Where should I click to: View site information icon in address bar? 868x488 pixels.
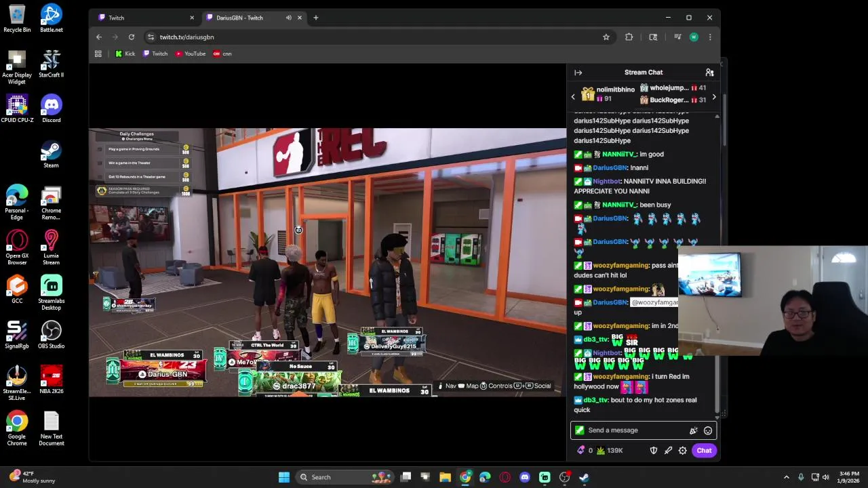pyautogui.click(x=151, y=37)
